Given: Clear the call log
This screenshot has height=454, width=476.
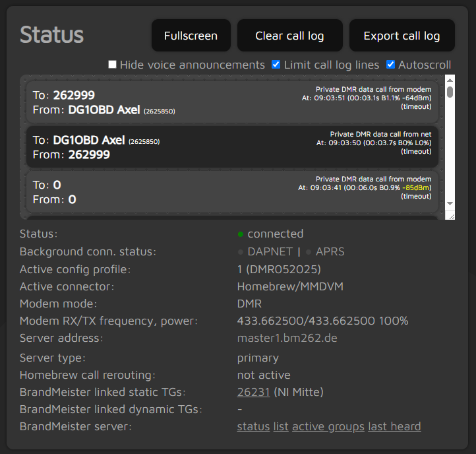Looking at the screenshot, I should tap(289, 36).
